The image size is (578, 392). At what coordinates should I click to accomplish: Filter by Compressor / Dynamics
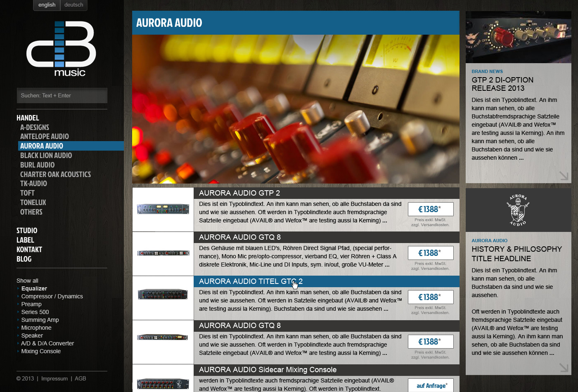coord(52,296)
